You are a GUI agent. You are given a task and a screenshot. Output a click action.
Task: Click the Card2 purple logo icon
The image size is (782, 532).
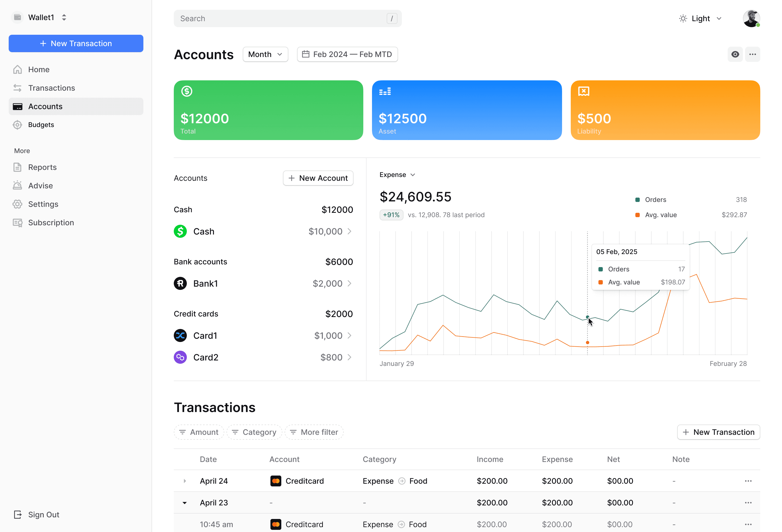coord(180,357)
